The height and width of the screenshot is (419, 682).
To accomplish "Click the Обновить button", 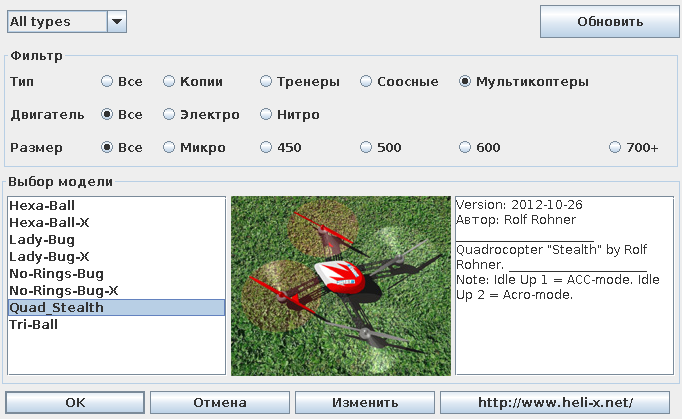I will point(610,21).
